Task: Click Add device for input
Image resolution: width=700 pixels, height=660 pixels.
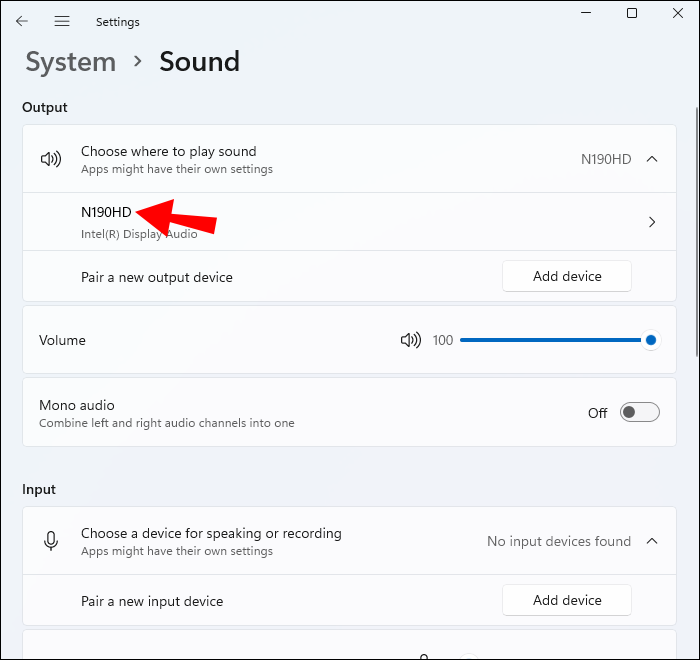Action: tap(566, 600)
